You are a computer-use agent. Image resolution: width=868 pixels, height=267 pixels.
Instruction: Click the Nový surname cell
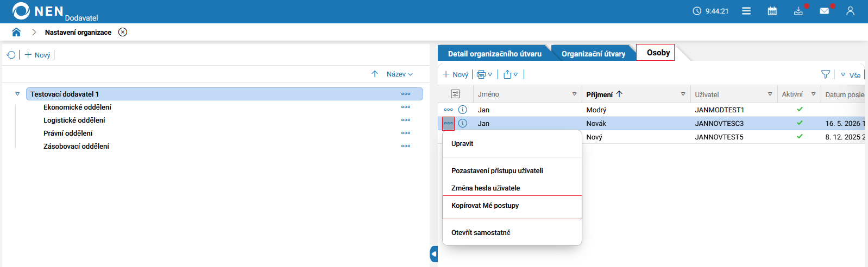point(594,137)
